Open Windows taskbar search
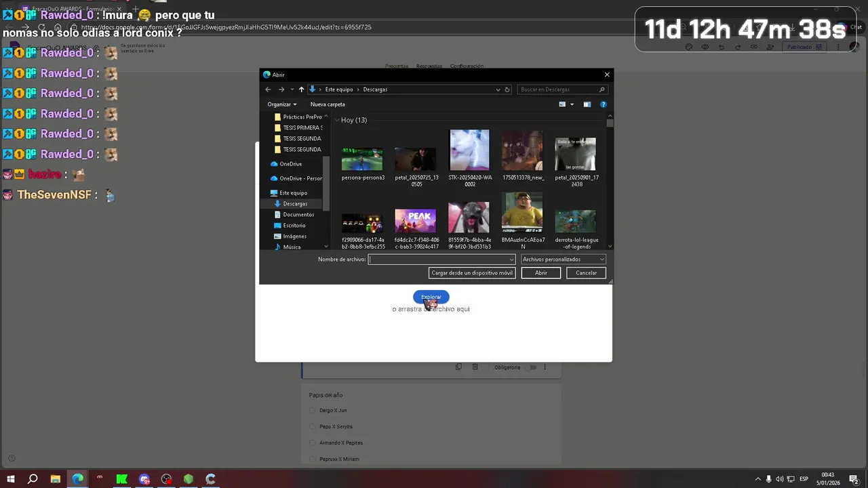Viewport: 868px width, 488px height. (x=33, y=479)
